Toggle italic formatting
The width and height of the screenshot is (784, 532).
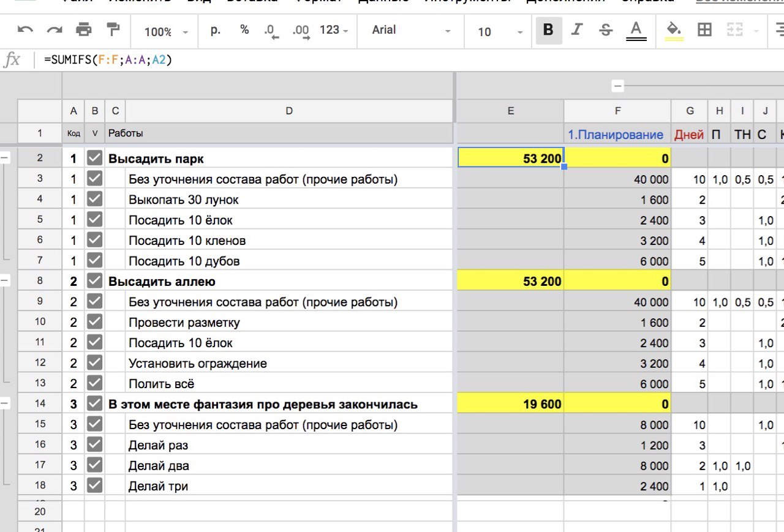click(x=576, y=30)
